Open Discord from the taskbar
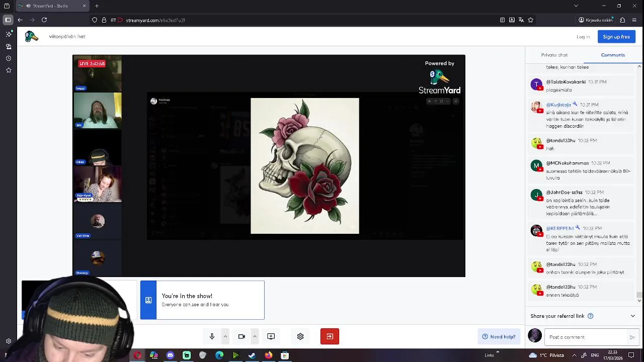Image resolution: width=644 pixels, height=362 pixels. [x=170, y=355]
